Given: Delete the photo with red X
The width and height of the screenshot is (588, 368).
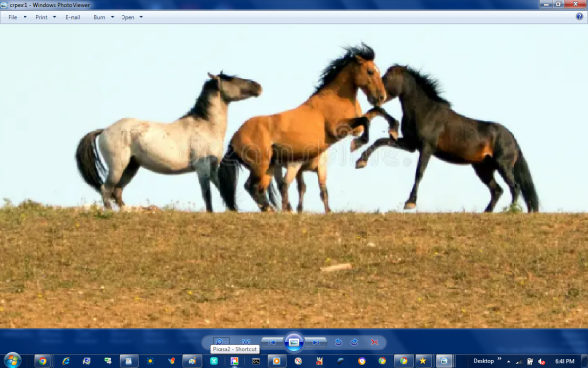Looking at the screenshot, I should coord(374,342).
